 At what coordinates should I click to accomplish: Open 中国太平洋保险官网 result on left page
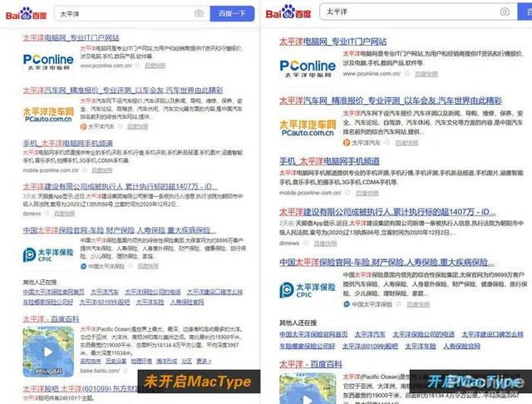click(120, 230)
